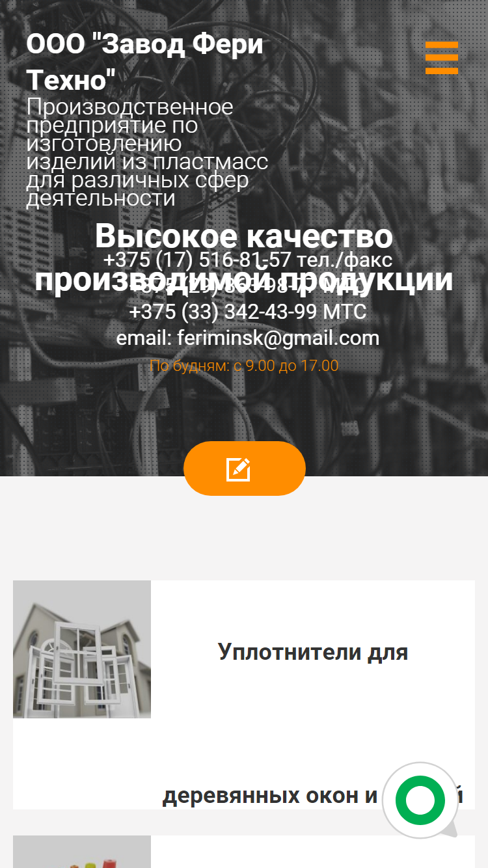Click the По будням working hours text
Screen dimensions: 488x868
[x=244, y=366]
